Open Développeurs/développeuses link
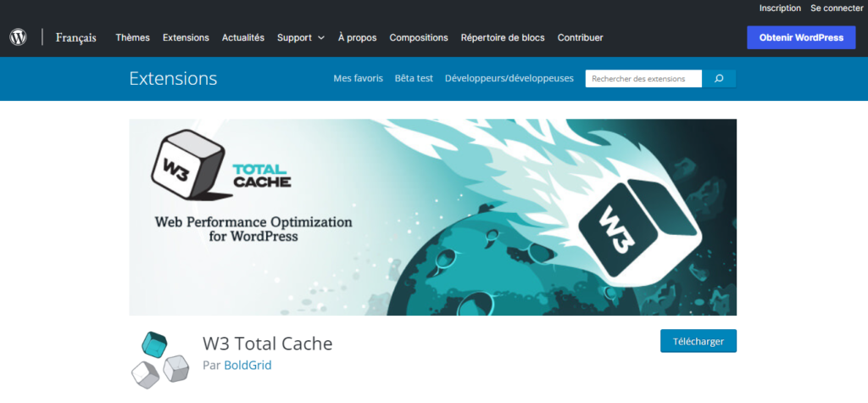868x403 pixels. pyautogui.click(x=509, y=78)
